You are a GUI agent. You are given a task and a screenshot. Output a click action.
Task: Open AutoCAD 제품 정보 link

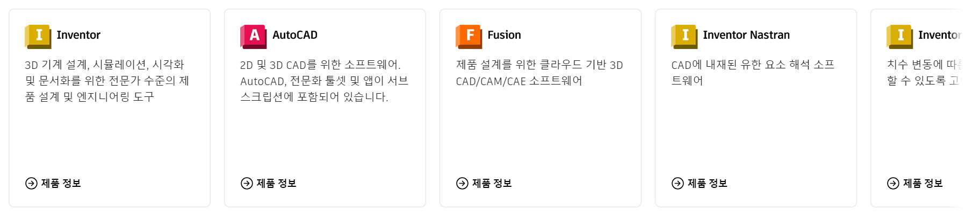(276, 184)
